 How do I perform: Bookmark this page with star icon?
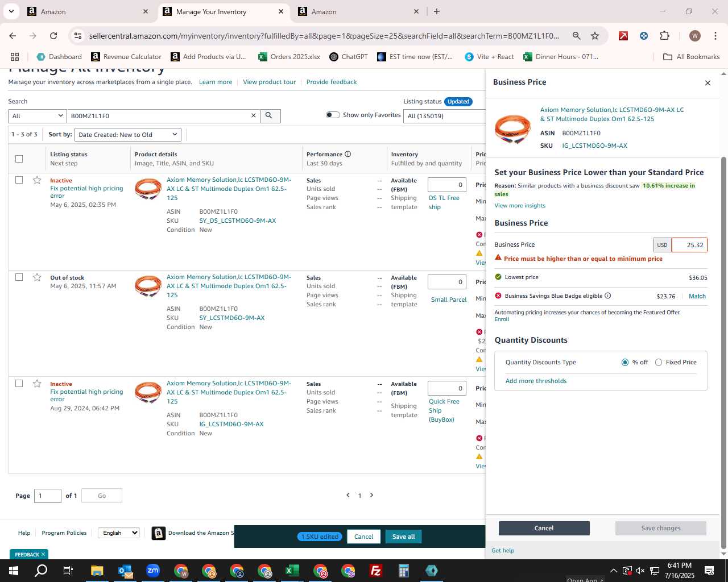click(x=595, y=36)
